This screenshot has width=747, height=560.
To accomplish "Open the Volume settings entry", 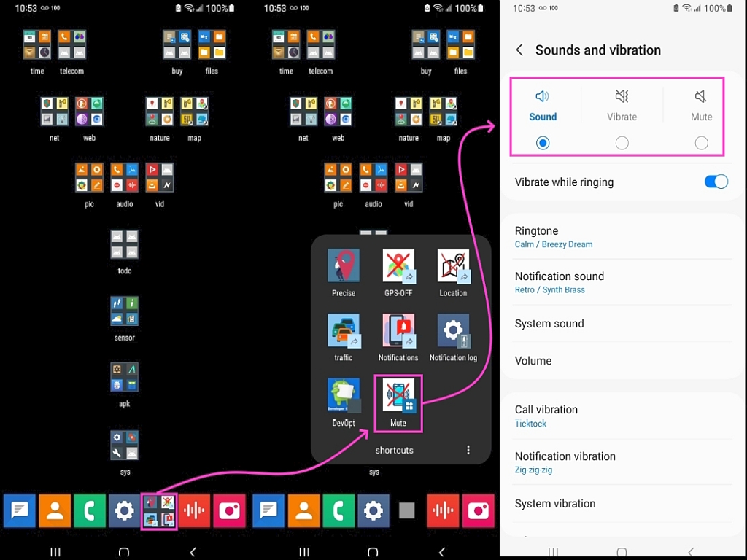I will (x=622, y=361).
